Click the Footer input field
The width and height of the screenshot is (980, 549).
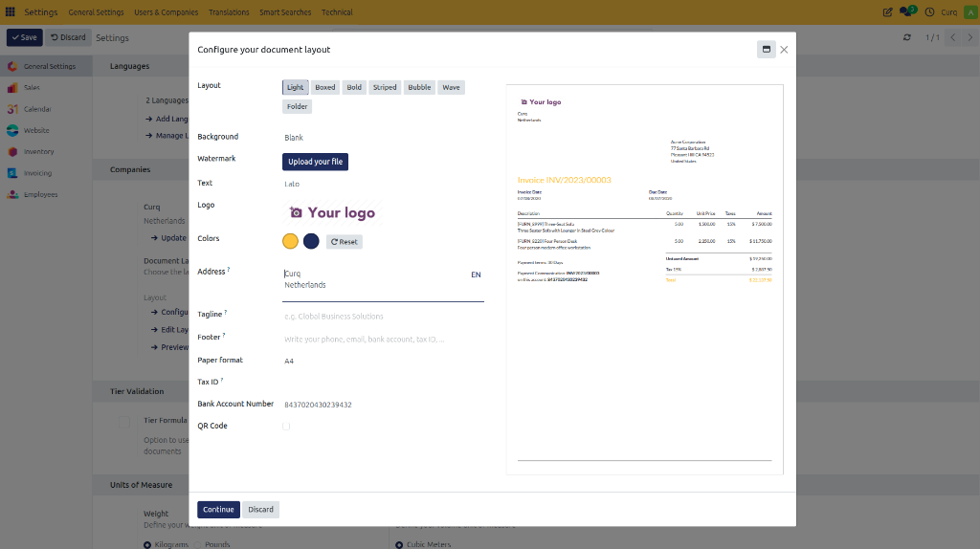coord(383,340)
